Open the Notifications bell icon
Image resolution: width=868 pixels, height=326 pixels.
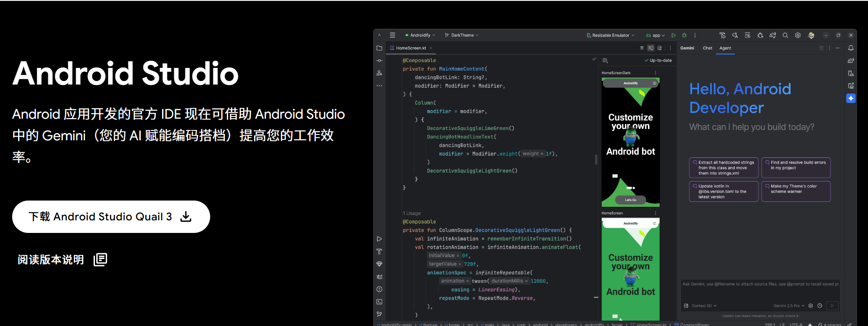851,48
